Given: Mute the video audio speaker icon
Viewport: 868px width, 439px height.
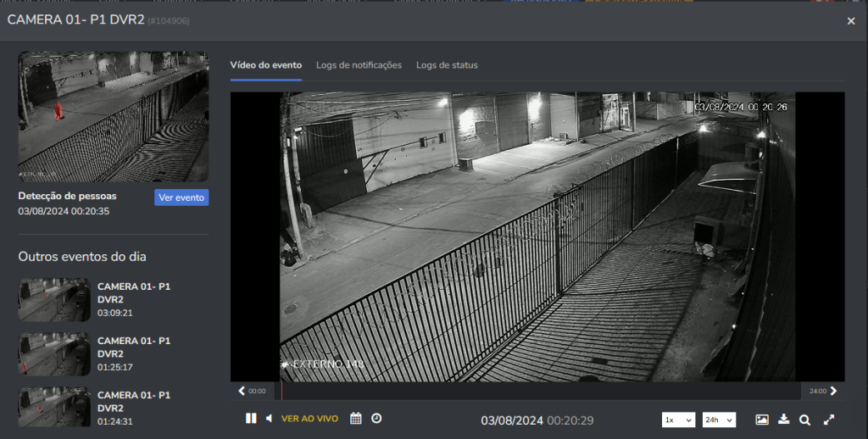Looking at the screenshot, I should pyautogui.click(x=269, y=419).
